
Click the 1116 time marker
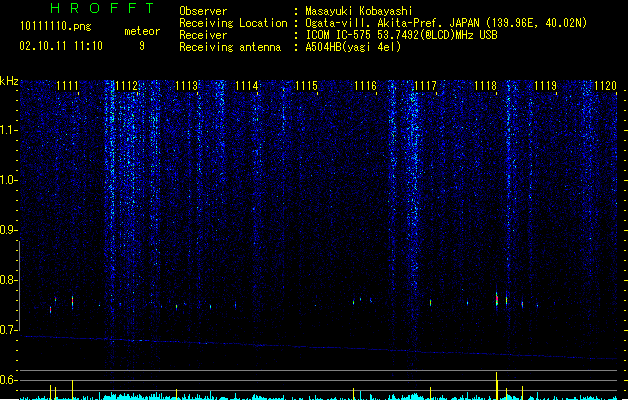(x=365, y=86)
